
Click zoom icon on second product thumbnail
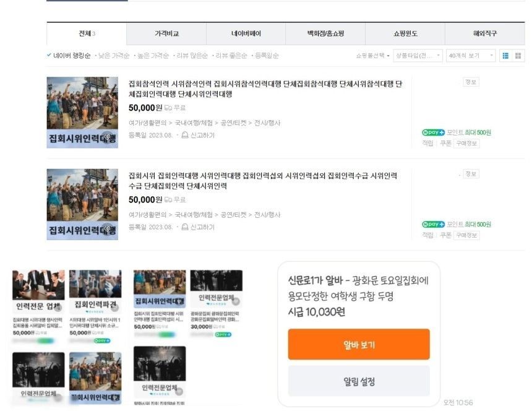(x=108, y=229)
